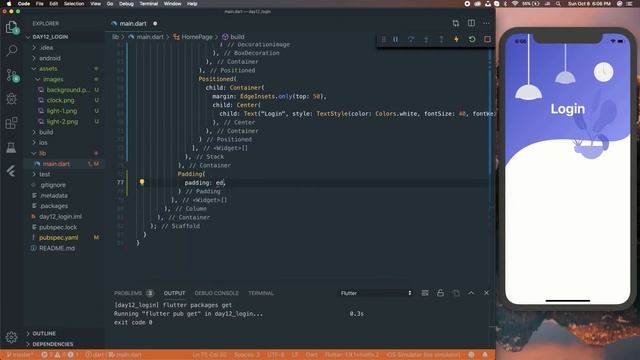640x360 pixels.
Task: Open the Selection menu in menu bar
Action: tap(74, 4)
